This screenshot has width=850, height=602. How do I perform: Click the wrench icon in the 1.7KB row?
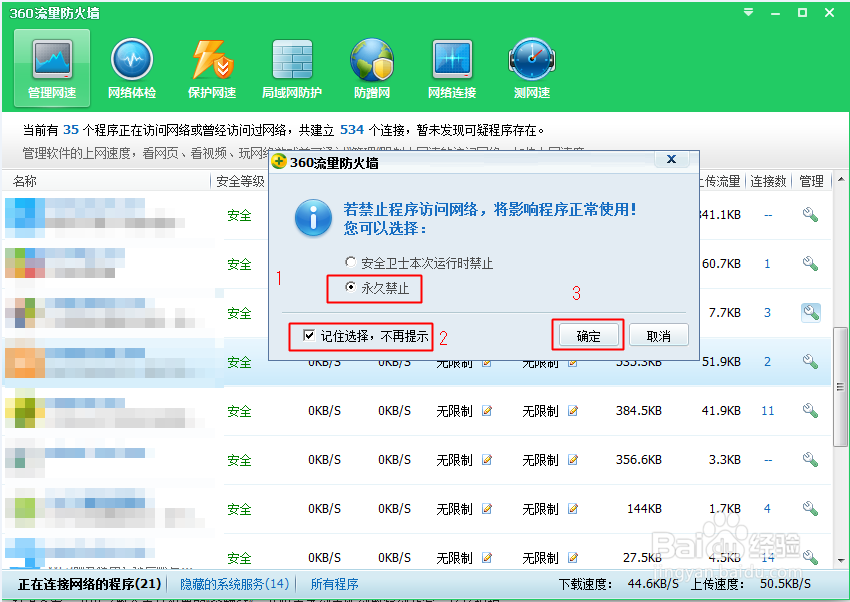(x=810, y=508)
